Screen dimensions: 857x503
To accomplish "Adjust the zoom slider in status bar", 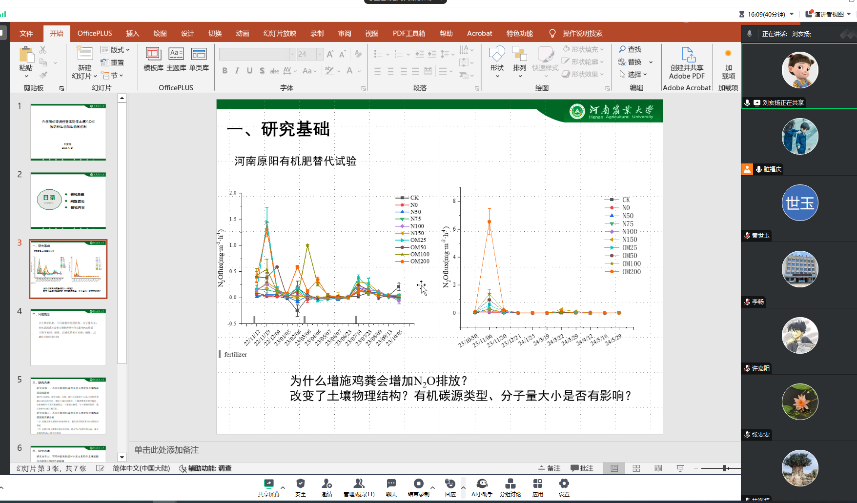I will [x=724, y=468].
